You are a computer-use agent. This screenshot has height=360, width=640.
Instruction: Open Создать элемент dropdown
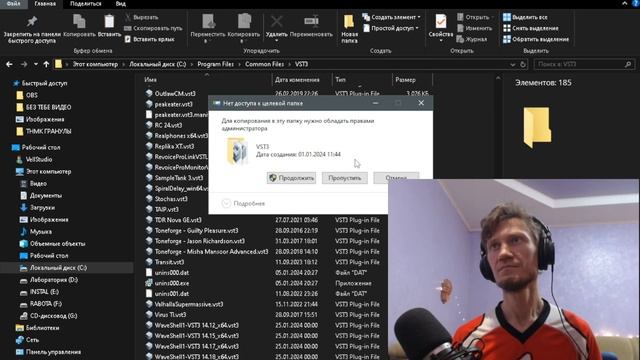click(391, 17)
